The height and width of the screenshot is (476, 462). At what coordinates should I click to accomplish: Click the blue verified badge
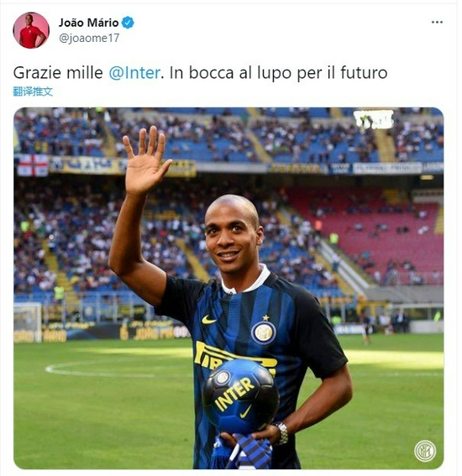tap(128, 23)
